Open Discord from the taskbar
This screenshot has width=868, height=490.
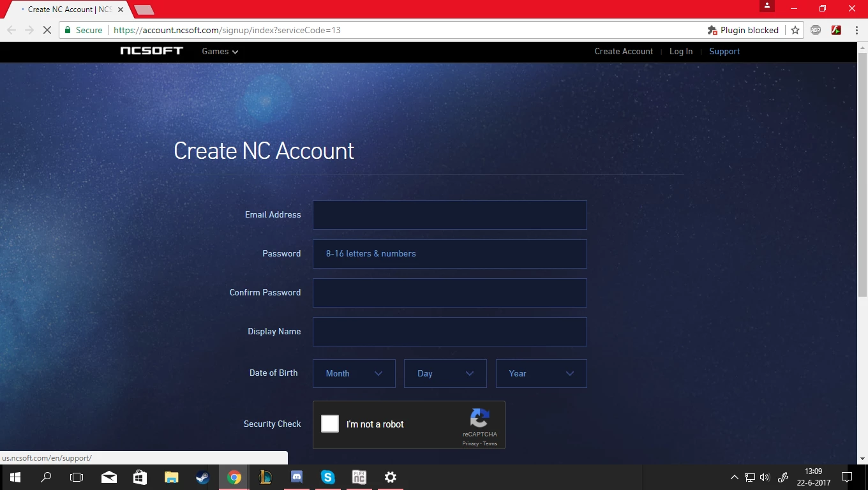coord(297,477)
